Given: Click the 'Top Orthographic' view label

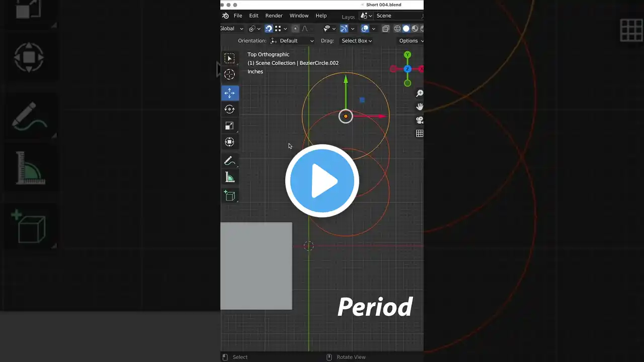Looking at the screenshot, I should [268, 54].
